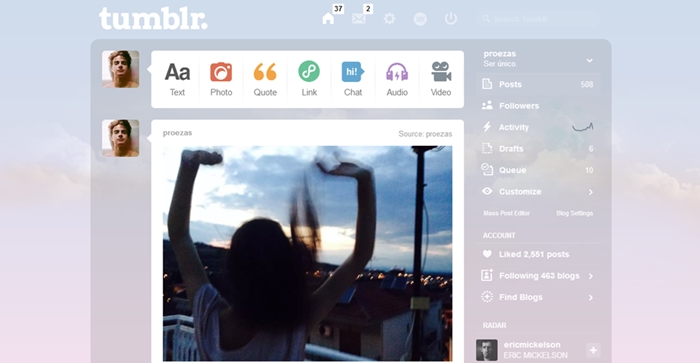Click the Queue count 10
Image resolution: width=700 pixels, height=363 pixels.
tap(589, 170)
